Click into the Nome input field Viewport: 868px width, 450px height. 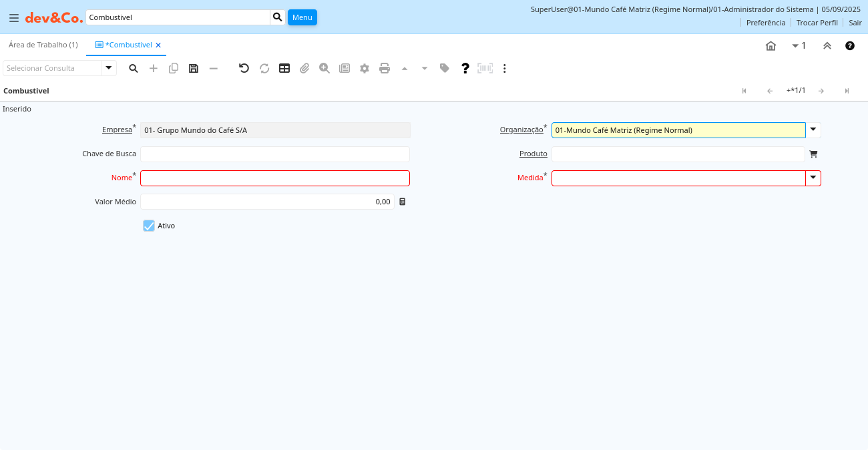274,178
